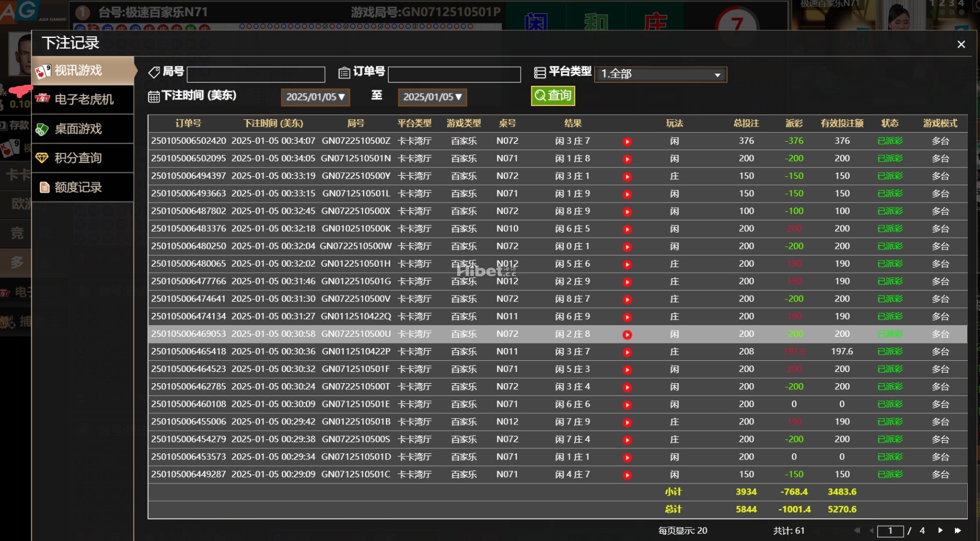980x541 pixels.
Task: Play result video for order 250105006487802
Action: coord(627,212)
